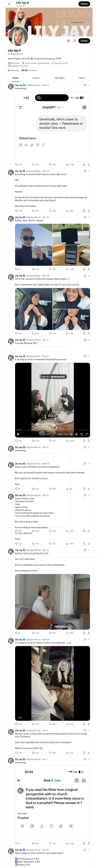Open the Media tab
Screen dimensions: 98x868
pos(82,78)
